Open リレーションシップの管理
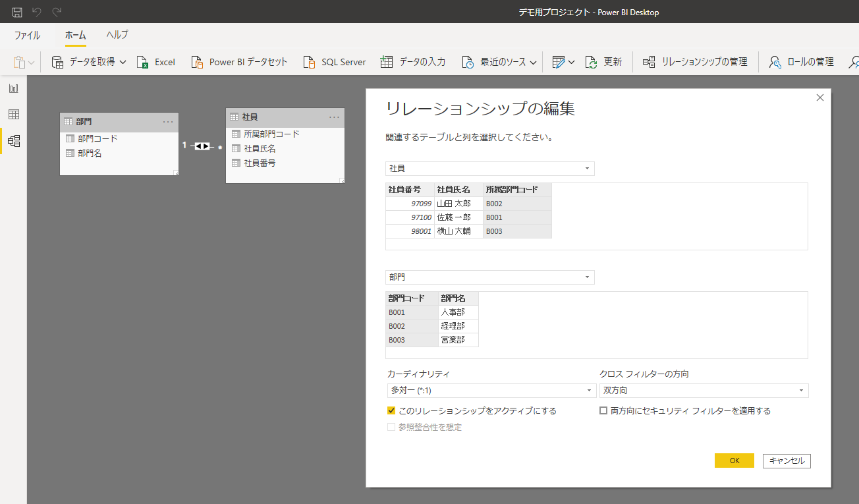 (695, 62)
